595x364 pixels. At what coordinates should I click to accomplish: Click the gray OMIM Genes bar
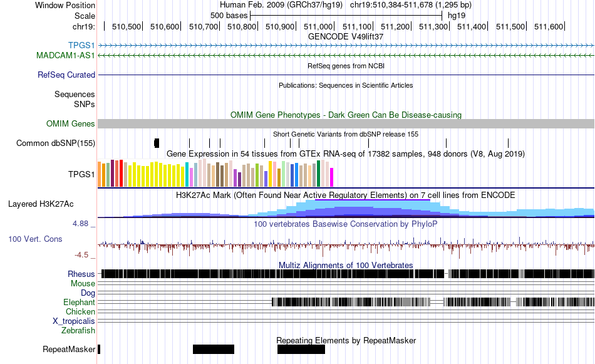pos(346,124)
